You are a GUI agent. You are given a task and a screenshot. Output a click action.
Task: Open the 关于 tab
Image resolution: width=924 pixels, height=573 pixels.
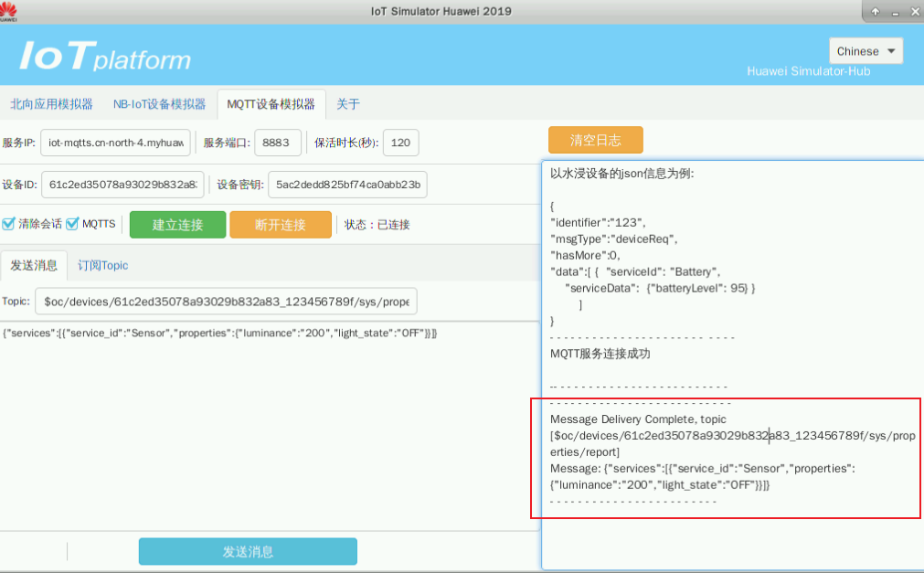click(347, 104)
